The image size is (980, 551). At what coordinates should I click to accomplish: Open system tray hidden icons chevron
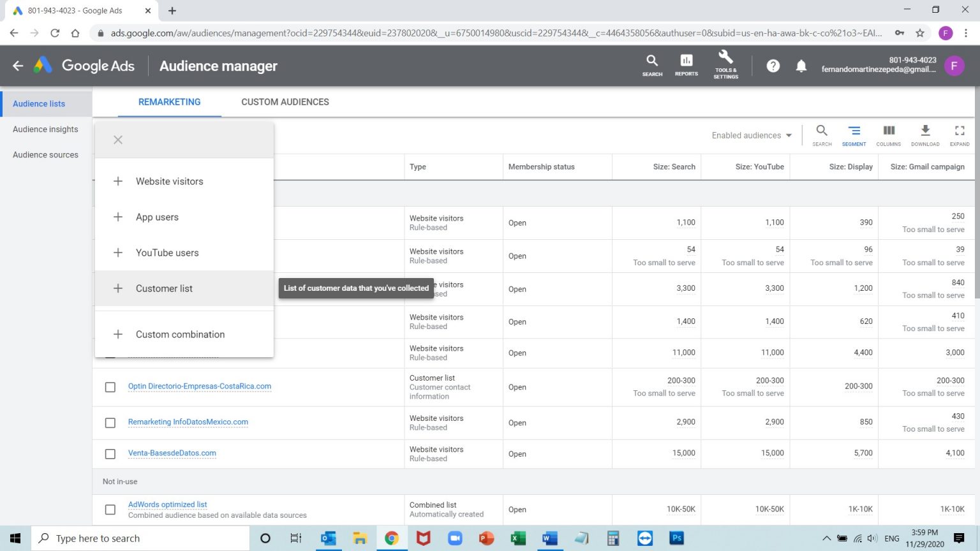click(826, 538)
